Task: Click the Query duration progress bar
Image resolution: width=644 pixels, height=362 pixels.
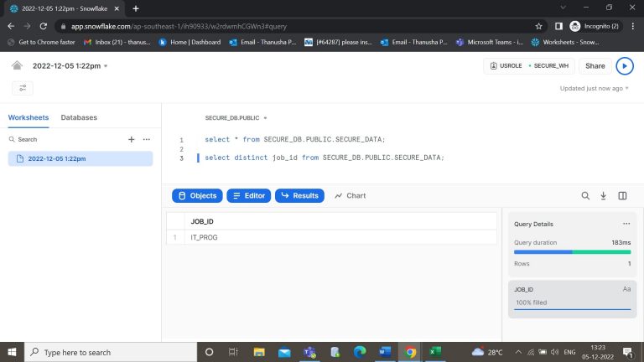Action: [x=572, y=251]
